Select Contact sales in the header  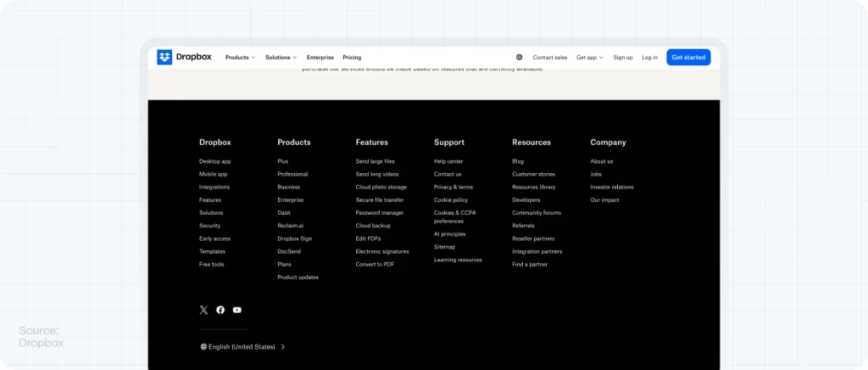(550, 58)
